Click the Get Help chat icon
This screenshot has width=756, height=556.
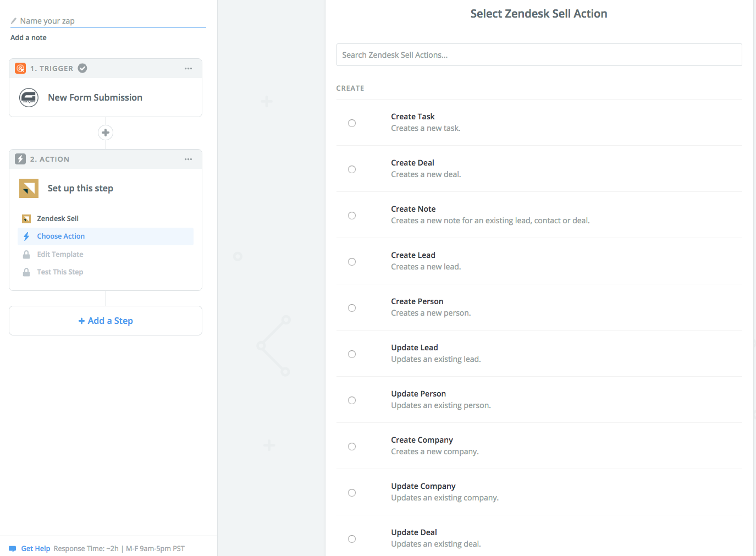13,549
